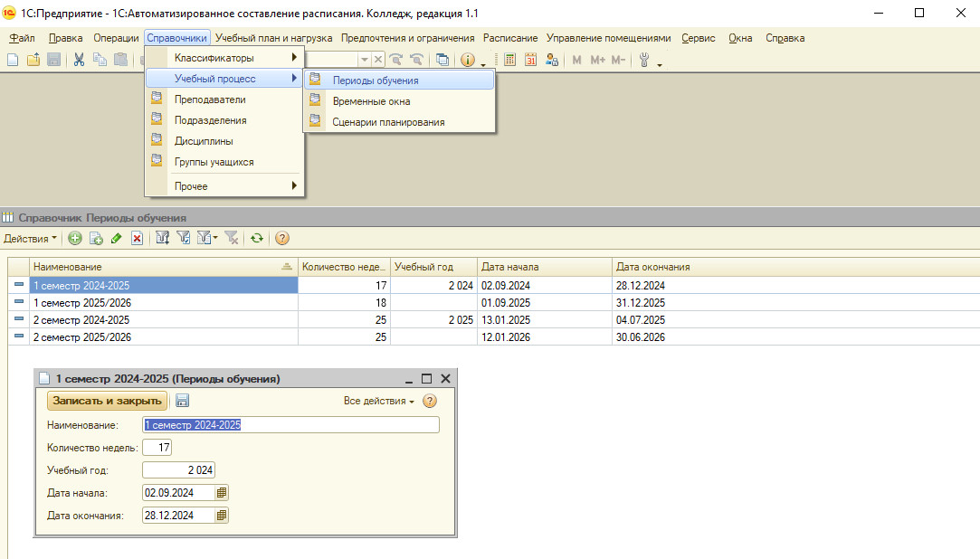Open Сценарии планирования from the submenu

(399, 122)
